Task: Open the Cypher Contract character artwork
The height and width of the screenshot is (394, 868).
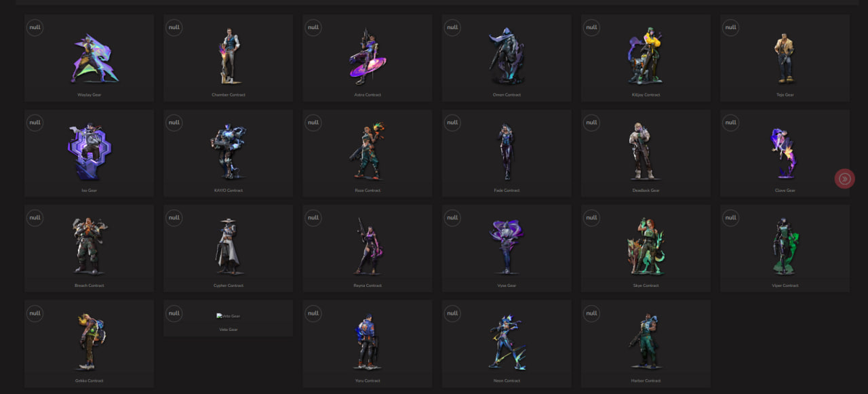Action: tap(228, 246)
